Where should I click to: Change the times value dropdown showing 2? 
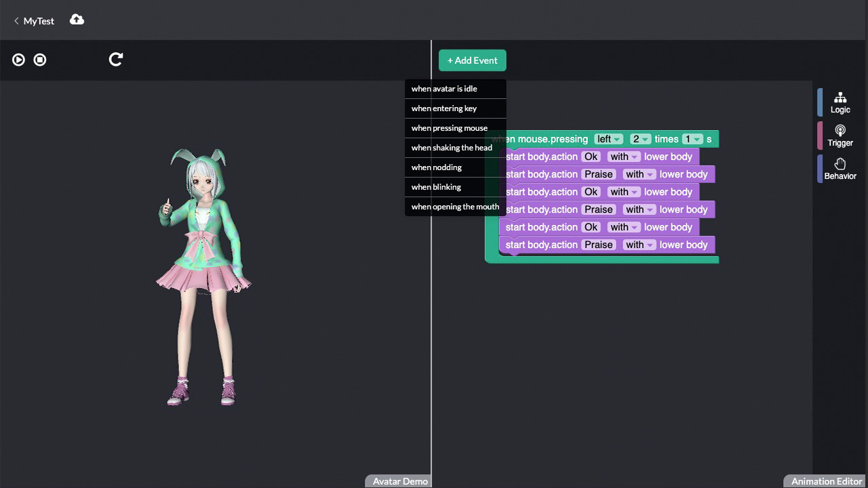click(639, 139)
